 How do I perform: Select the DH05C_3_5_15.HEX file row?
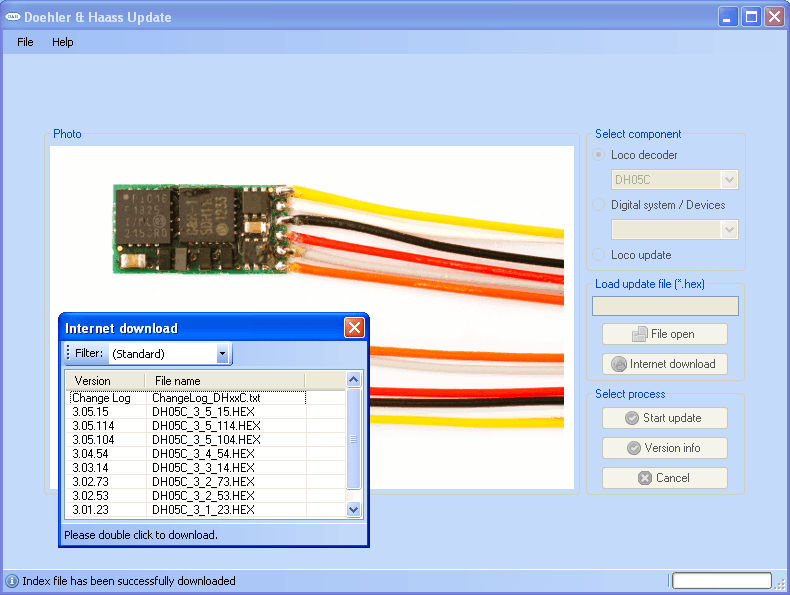coord(206,412)
